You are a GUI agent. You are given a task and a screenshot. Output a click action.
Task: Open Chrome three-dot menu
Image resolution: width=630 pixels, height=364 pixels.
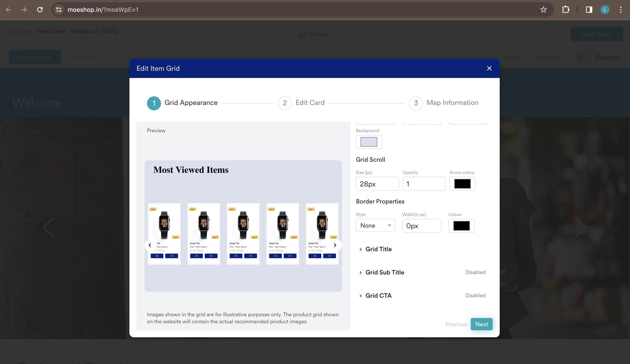click(621, 10)
